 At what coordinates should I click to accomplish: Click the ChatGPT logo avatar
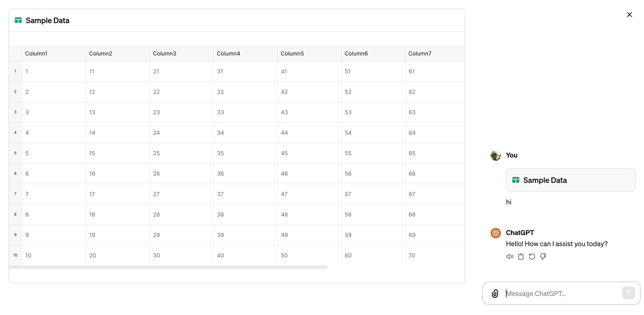pyautogui.click(x=496, y=233)
